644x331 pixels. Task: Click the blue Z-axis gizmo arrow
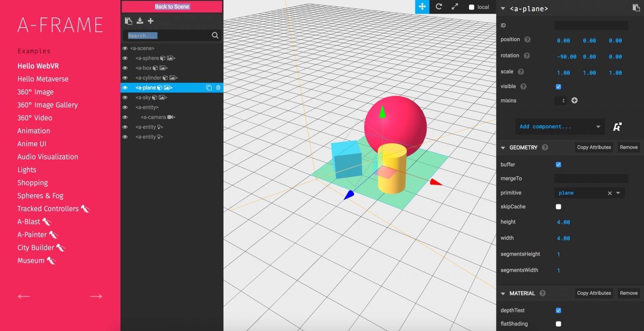click(x=349, y=195)
